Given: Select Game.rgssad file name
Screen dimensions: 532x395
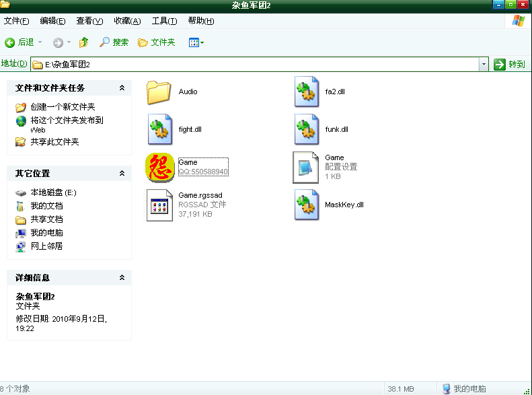Looking at the screenshot, I should click(x=200, y=195).
